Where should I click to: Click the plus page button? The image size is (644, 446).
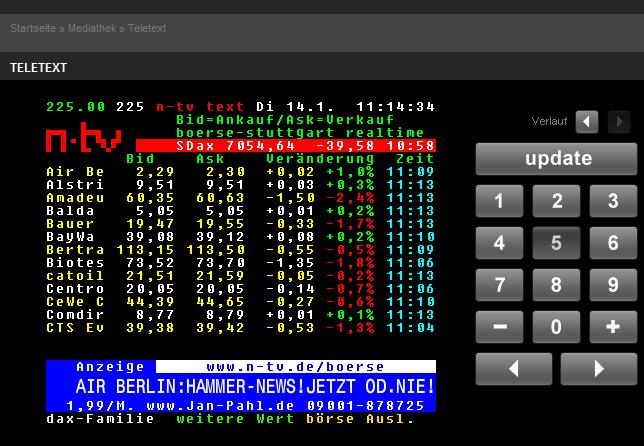pyautogui.click(x=613, y=327)
